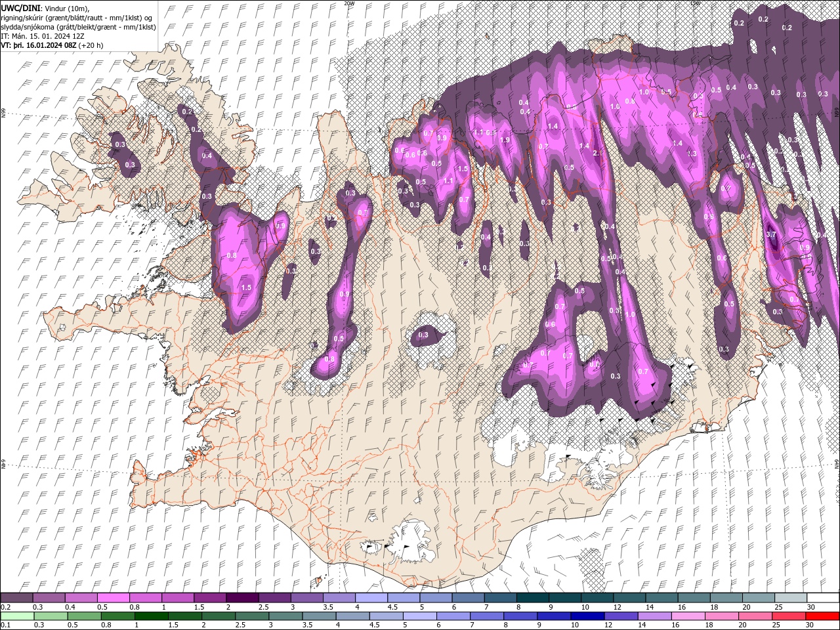This screenshot has height=630, width=840.
Task: Click the 3.7 snowfall value on the map
Action: click(771, 234)
